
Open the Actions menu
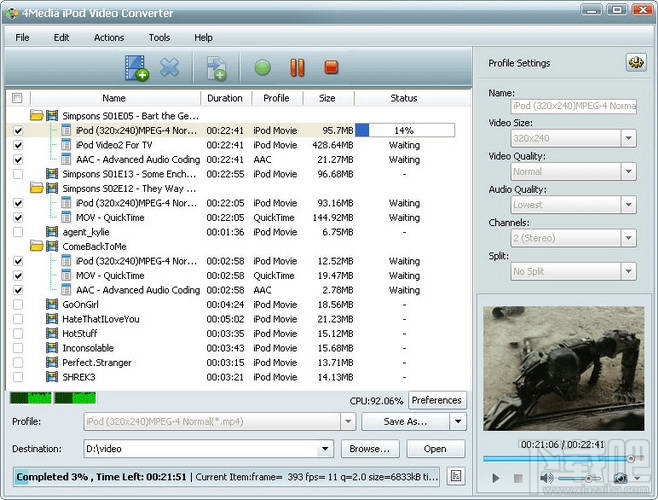pyautogui.click(x=109, y=37)
